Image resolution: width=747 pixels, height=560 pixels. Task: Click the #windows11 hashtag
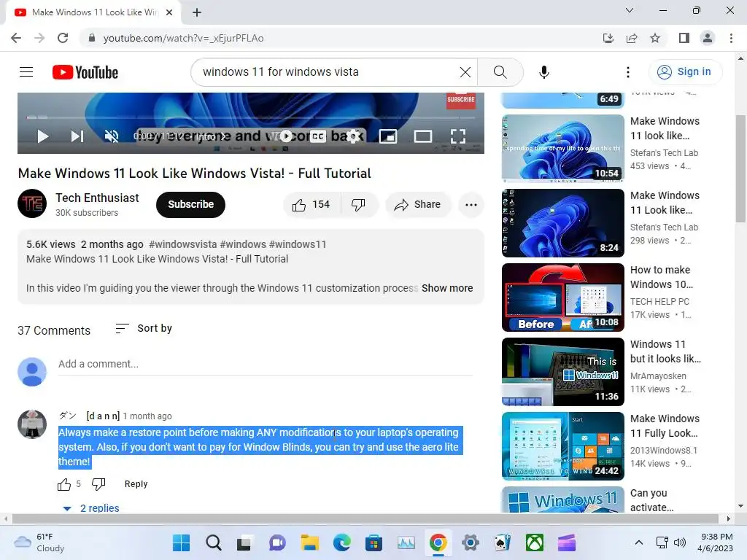[298, 244]
